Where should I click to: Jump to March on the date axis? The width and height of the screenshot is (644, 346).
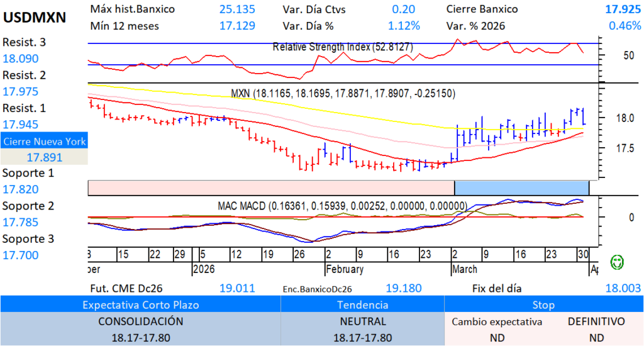tap(465, 269)
